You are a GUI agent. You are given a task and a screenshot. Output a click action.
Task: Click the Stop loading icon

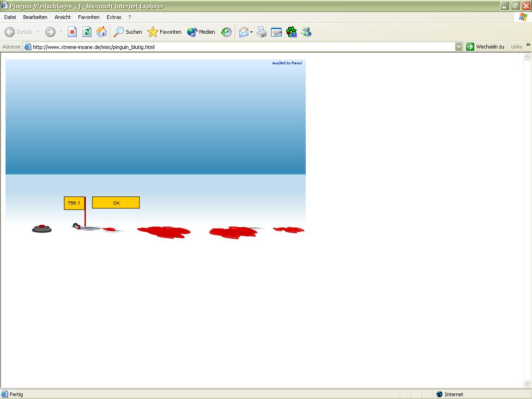(72, 32)
